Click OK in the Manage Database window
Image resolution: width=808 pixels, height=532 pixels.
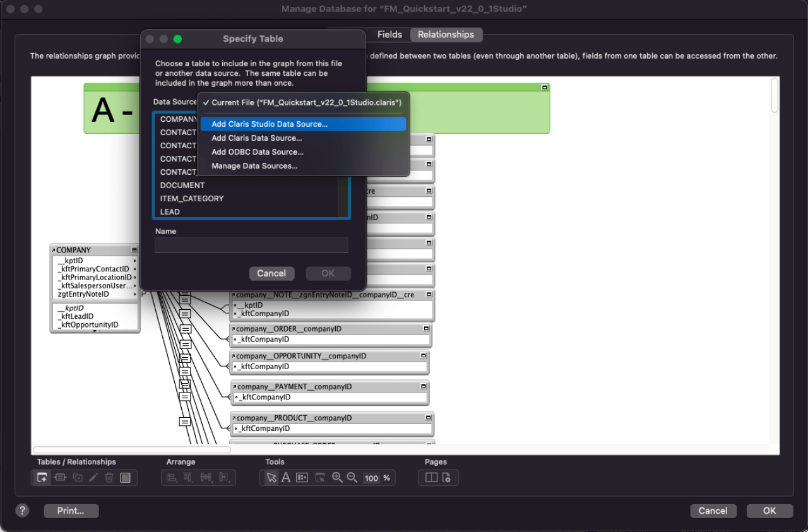coord(769,511)
